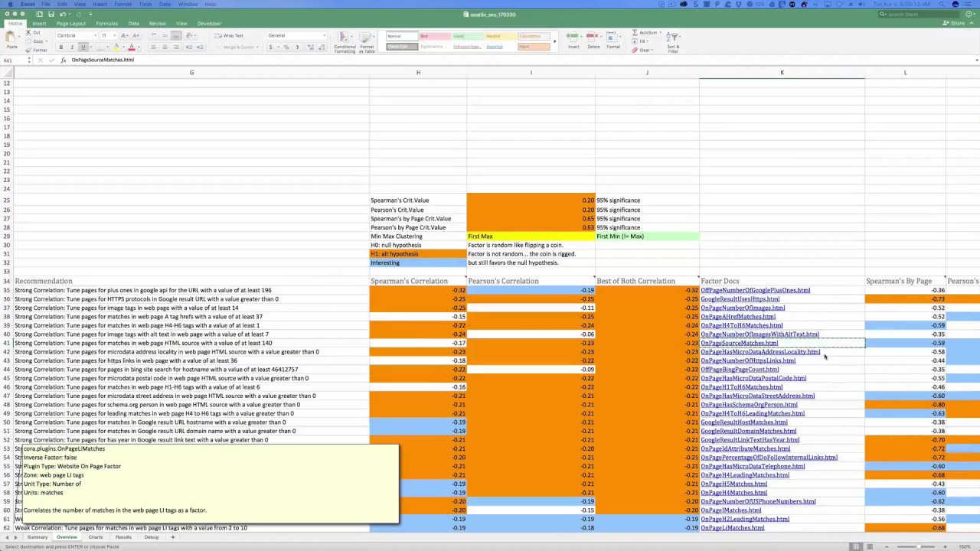Increase font size with the larger A
Viewport: 980px width, 551px height.
(124, 36)
